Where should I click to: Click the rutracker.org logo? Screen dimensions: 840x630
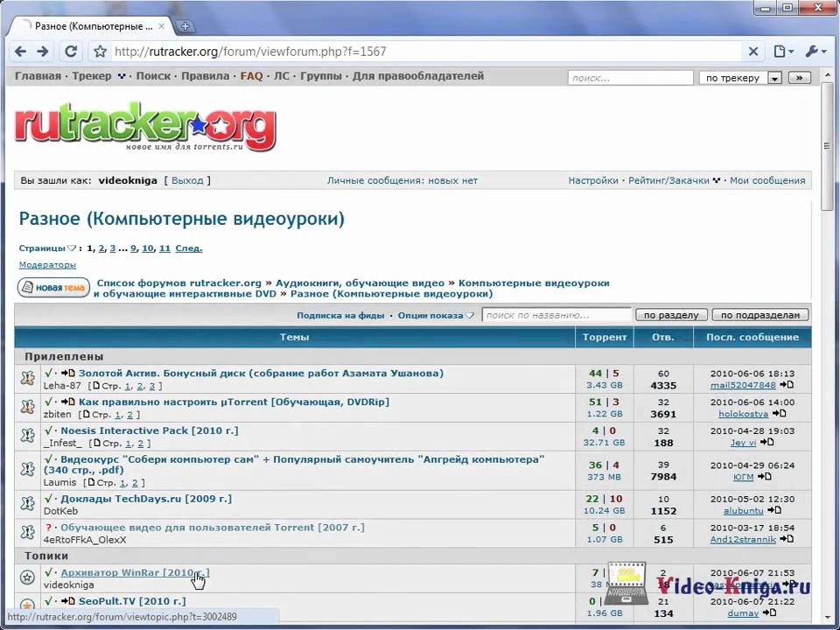(x=145, y=126)
